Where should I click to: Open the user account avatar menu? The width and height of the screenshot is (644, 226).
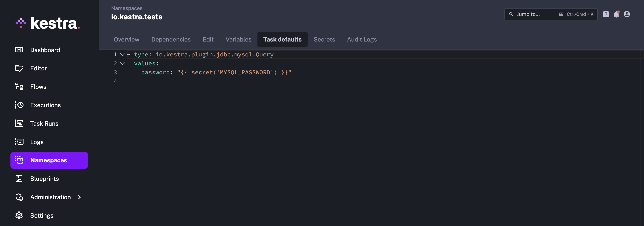(x=627, y=14)
